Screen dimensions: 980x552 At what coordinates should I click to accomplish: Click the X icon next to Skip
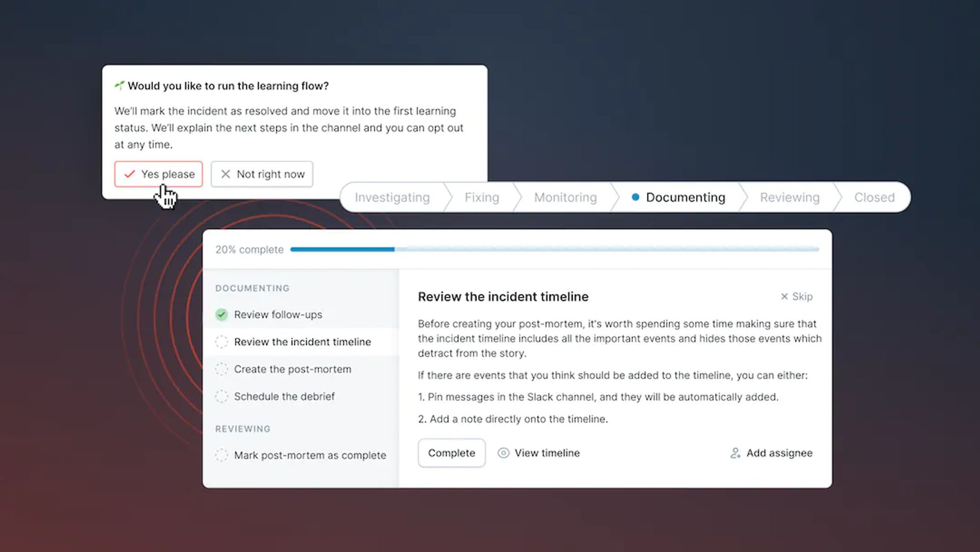click(x=784, y=297)
